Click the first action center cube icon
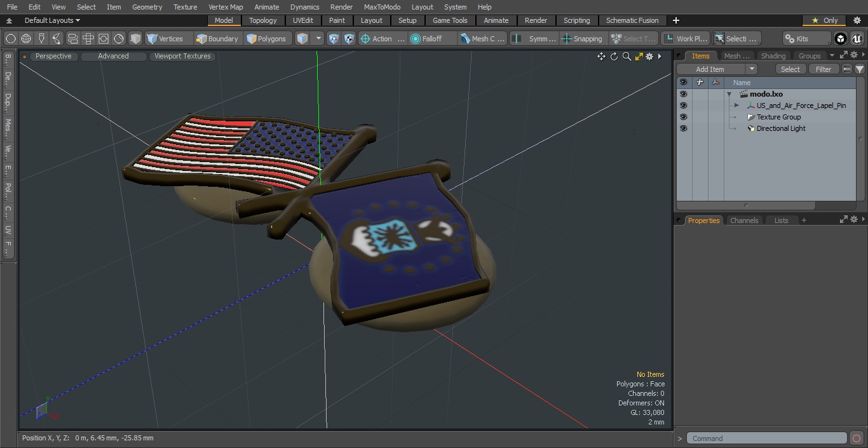 pyautogui.click(x=334, y=39)
